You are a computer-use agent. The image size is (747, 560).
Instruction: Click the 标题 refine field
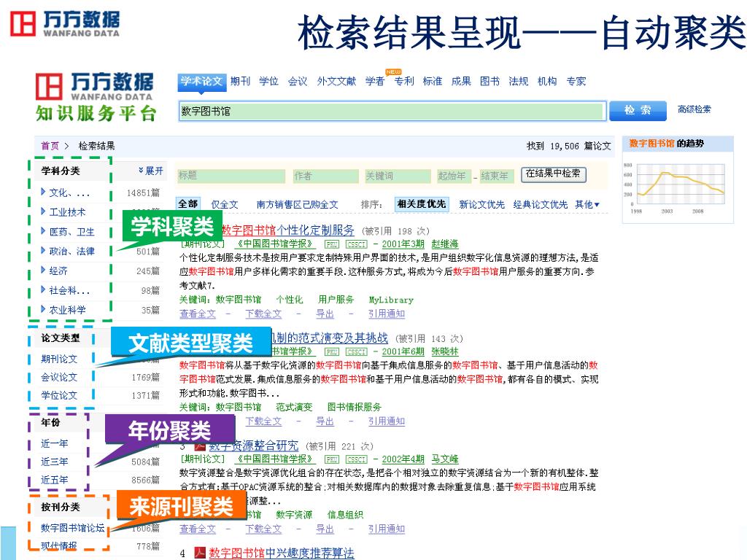(231, 176)
